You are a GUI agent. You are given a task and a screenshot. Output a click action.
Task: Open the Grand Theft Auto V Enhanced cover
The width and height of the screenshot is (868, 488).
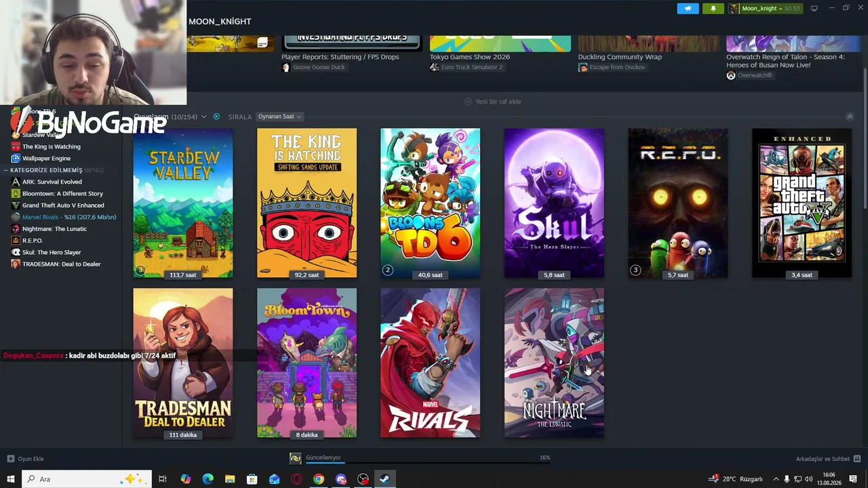click(802, 203)
